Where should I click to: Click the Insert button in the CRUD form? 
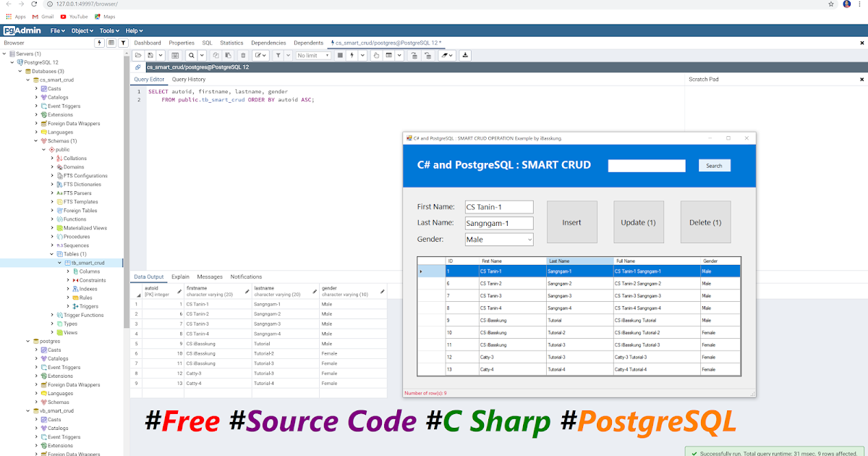point(572,221)
